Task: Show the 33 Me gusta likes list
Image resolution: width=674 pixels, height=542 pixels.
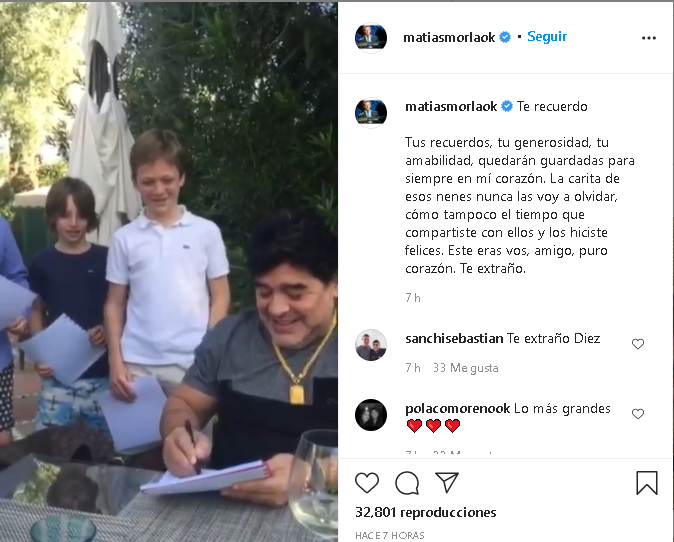Action: pyautogui.click(x=466, y=368)
